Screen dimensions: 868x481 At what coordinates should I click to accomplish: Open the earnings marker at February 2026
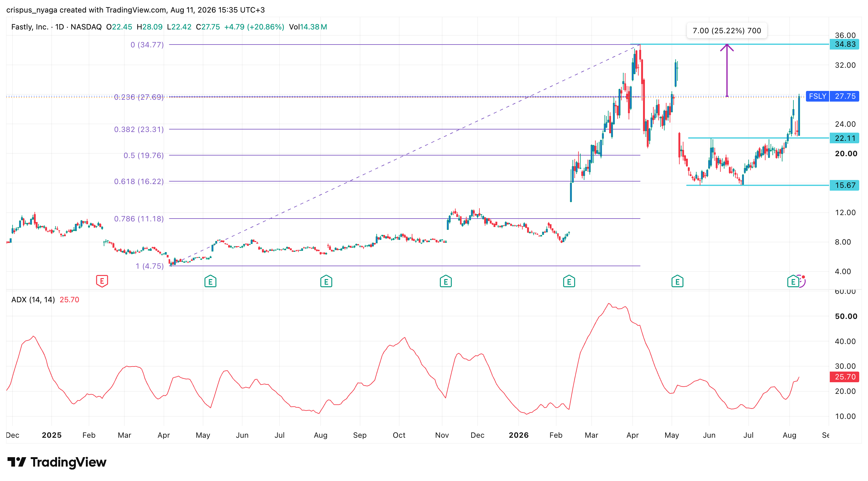click(569, 281)
